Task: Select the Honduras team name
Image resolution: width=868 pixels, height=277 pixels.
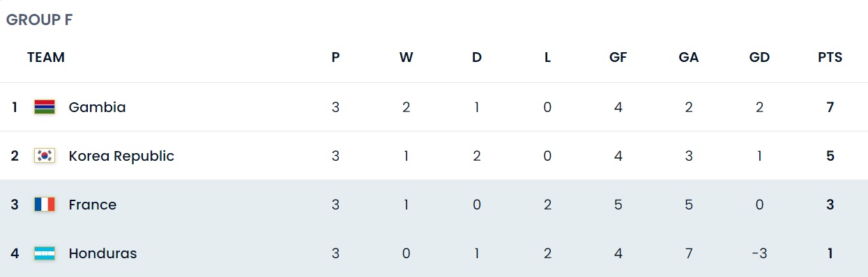Action: coord(102,253)
